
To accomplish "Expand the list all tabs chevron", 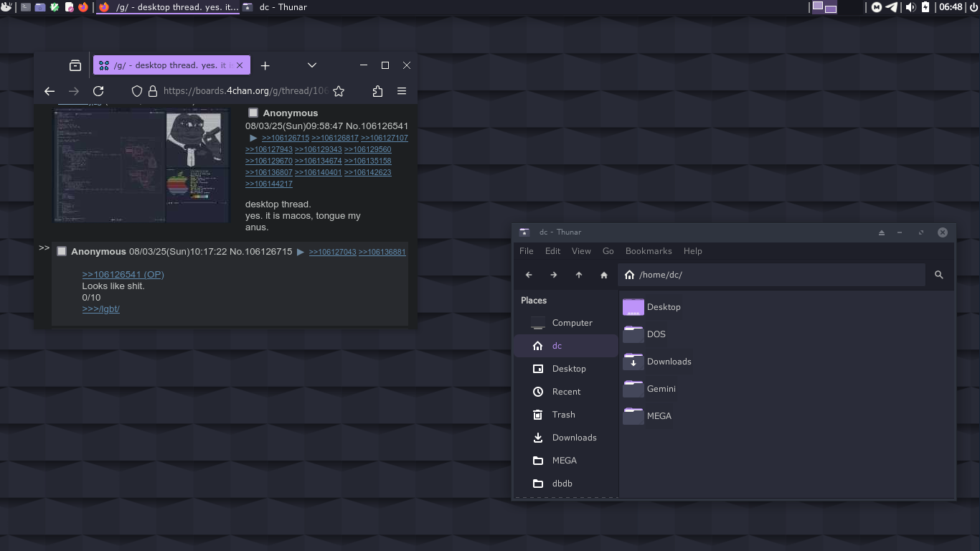I will coord(312,65).
